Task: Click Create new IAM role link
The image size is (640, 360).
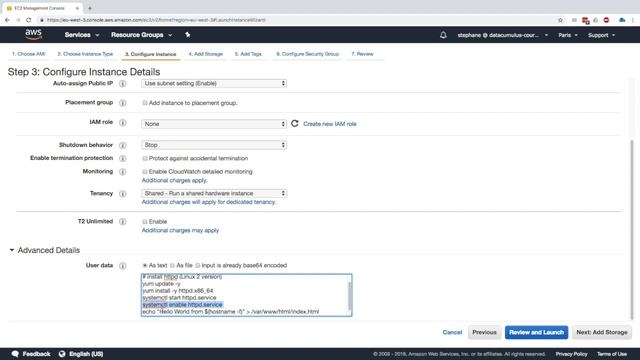Action: pyautogui.click(x=330, y=124)
